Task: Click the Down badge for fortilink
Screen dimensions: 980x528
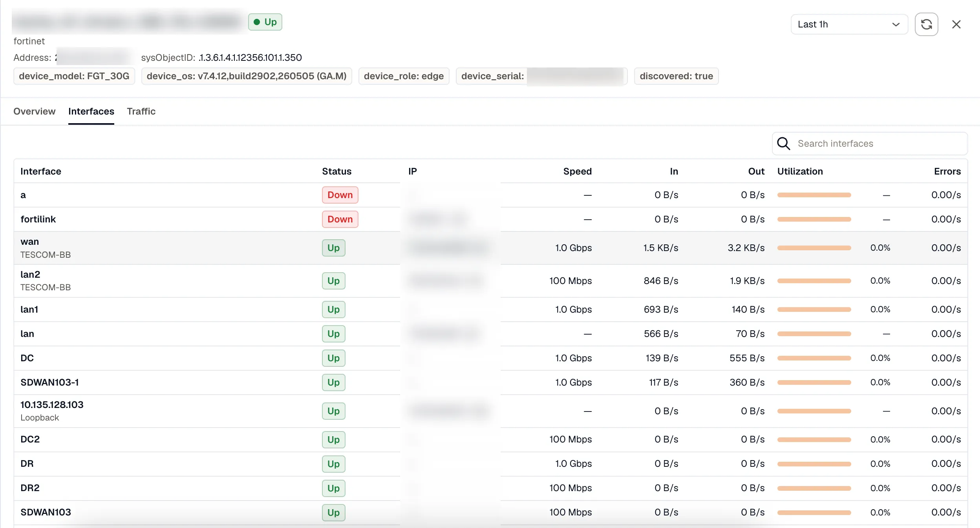Action: 340,219
